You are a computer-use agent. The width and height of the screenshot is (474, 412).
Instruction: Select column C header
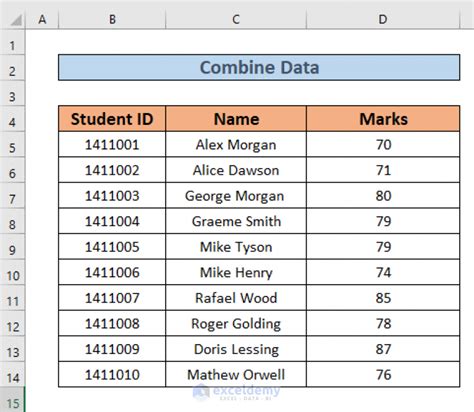coord(236,19)
